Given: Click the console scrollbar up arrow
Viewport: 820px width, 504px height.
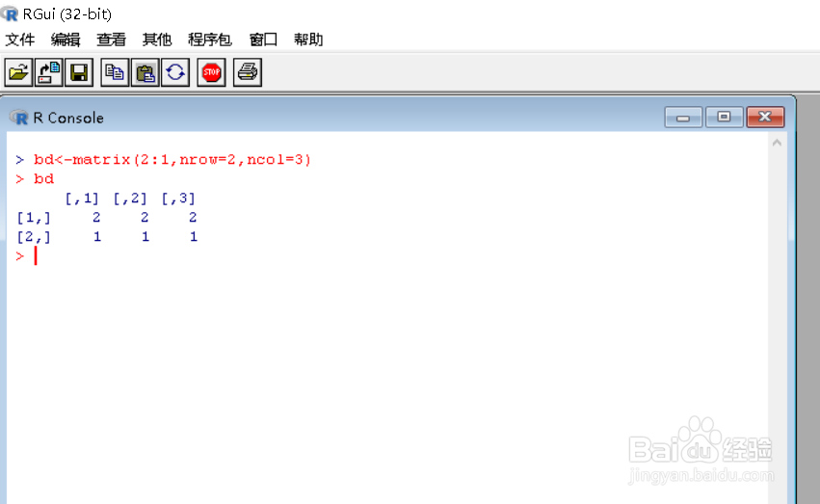Looking at the screenshot, I should (777, 143).
